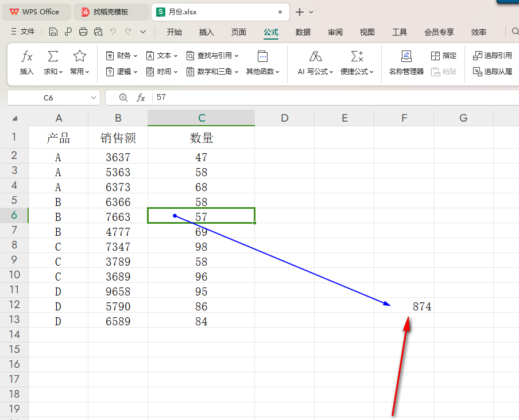The width and height of the screenshot is (519, 420).
Task: Click 追踪从属 trace dependents
Action: click(493, 71)
